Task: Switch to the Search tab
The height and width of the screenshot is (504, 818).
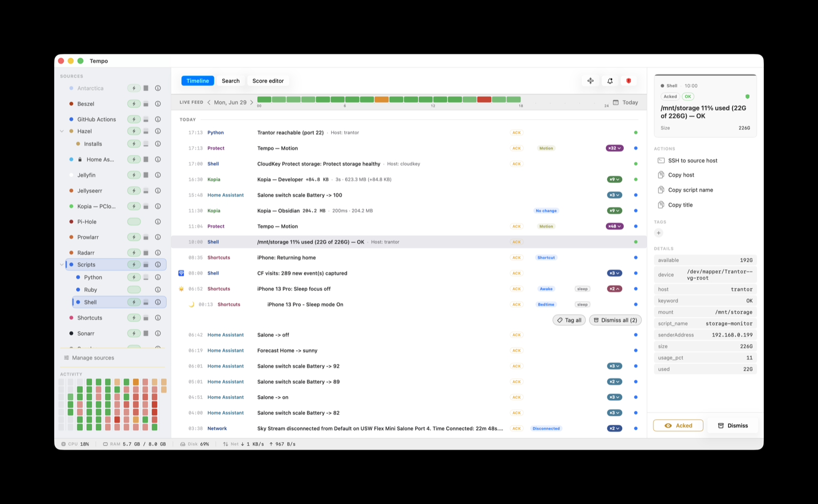Action: [x=231, y=81]
